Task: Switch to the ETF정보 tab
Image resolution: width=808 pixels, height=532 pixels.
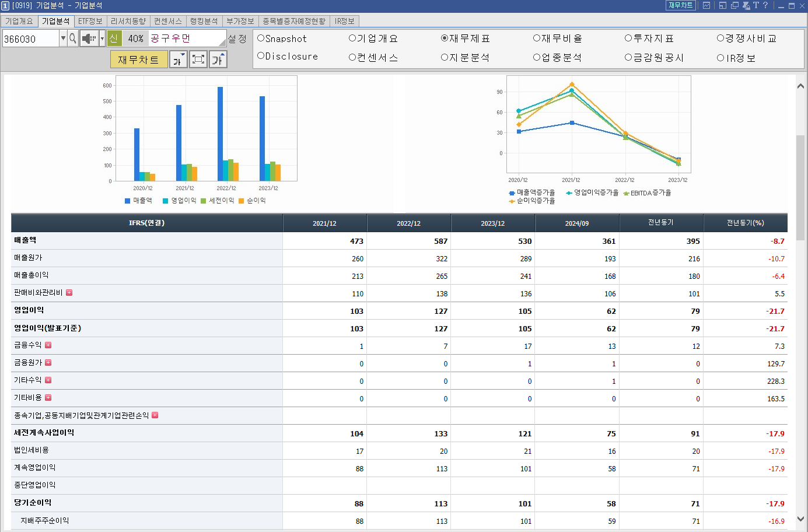Action: coord(90,21)
